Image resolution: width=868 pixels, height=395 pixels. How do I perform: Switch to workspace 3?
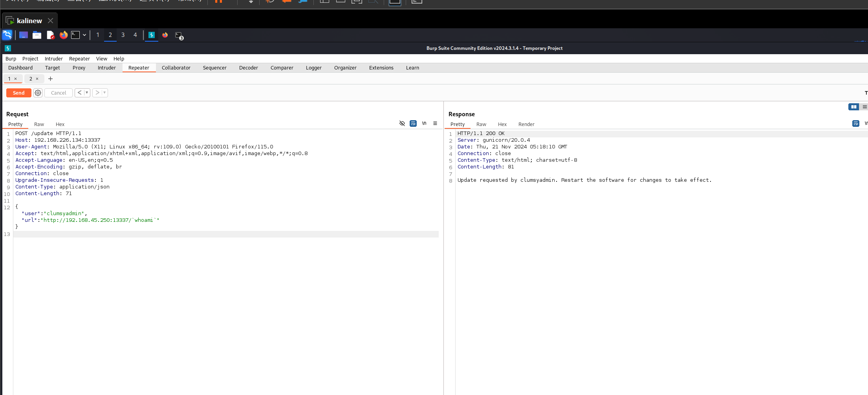[x=123, y=35]
